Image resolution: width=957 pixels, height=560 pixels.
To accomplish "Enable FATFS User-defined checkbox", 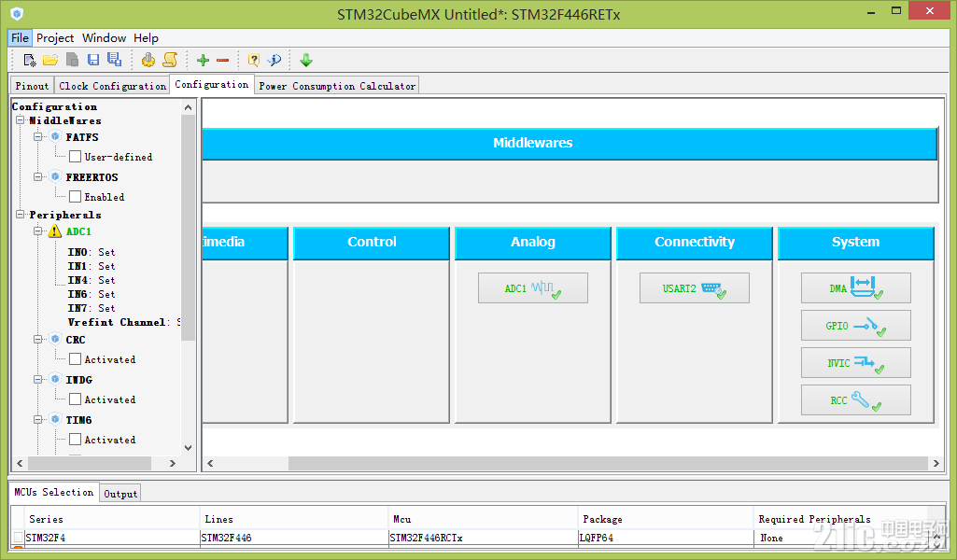I will pyautogui.click(x=75, y=157).
